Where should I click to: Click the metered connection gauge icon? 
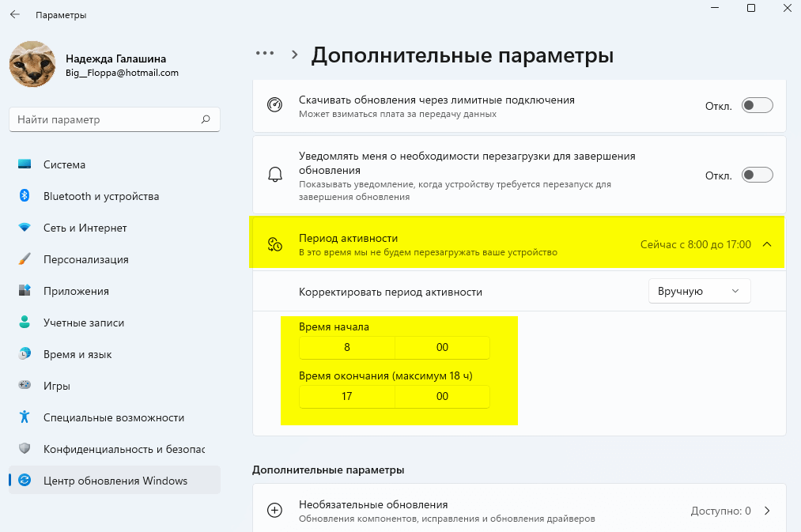point(275,105)
